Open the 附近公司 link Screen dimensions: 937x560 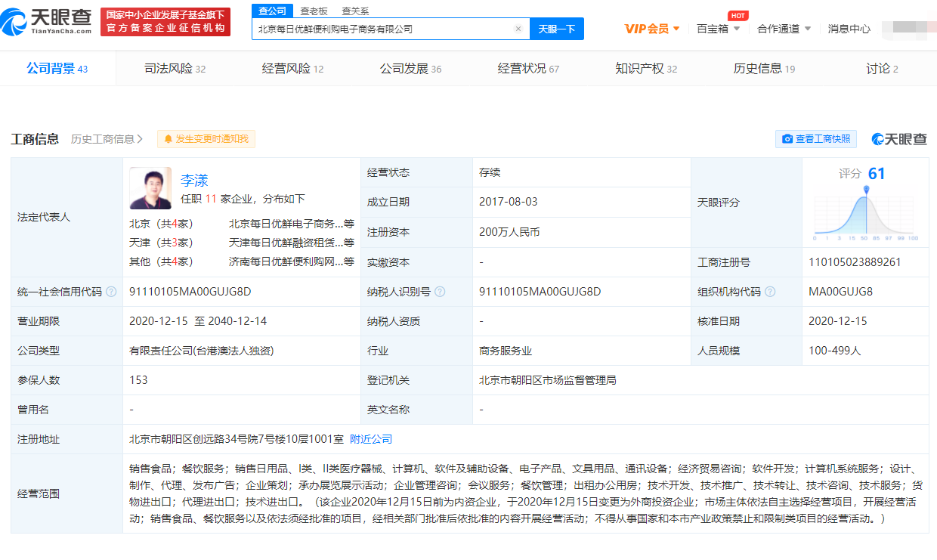371,439
